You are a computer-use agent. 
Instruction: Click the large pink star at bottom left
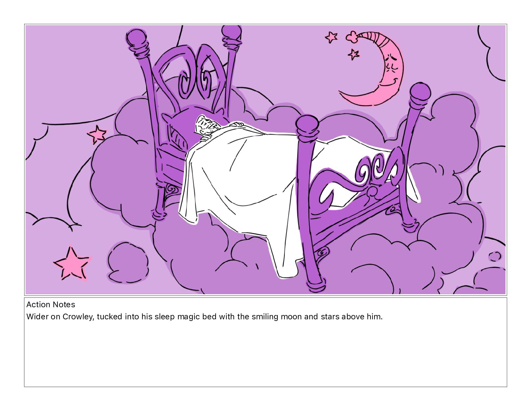72,264
